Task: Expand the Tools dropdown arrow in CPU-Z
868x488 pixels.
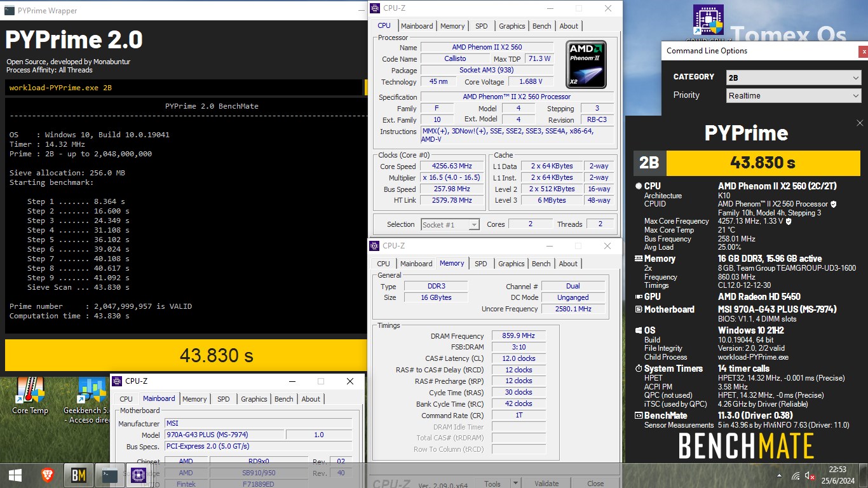Action: click(515, 484)
